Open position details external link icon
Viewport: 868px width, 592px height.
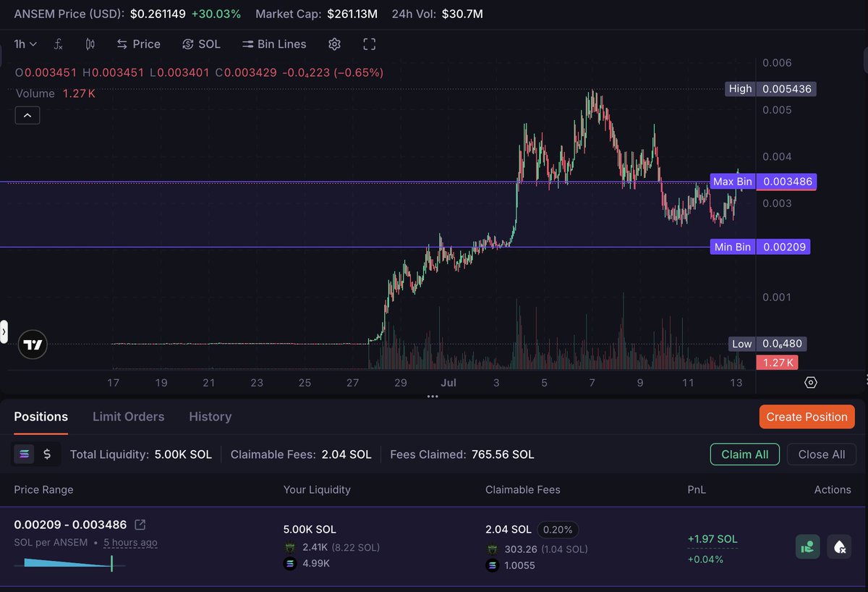point(140,525)
